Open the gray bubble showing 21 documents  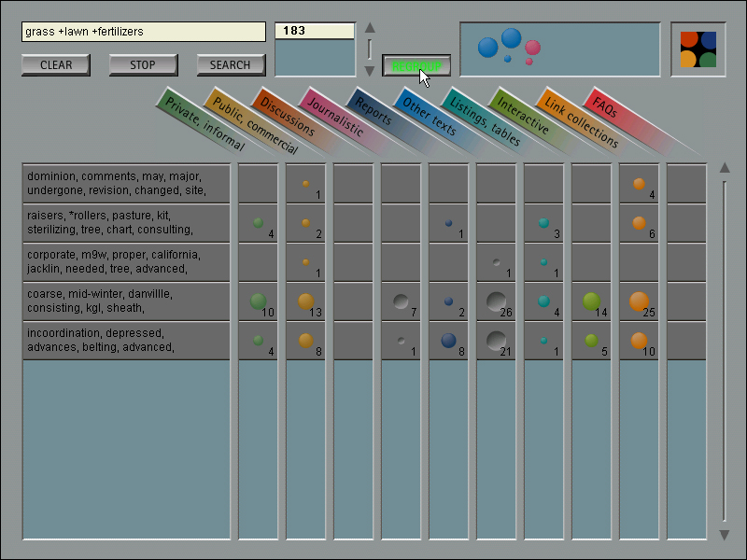click(x=496, y=340)
